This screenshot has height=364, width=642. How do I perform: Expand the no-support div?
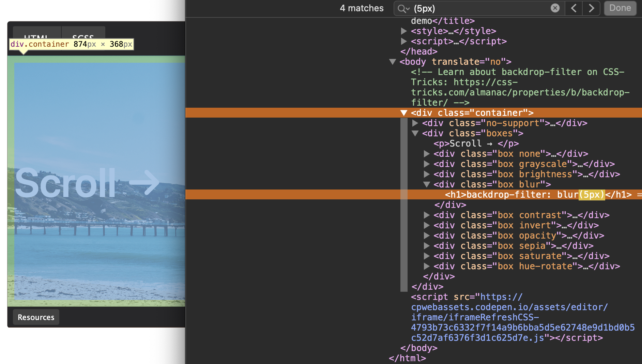click(x=415, y=123)
